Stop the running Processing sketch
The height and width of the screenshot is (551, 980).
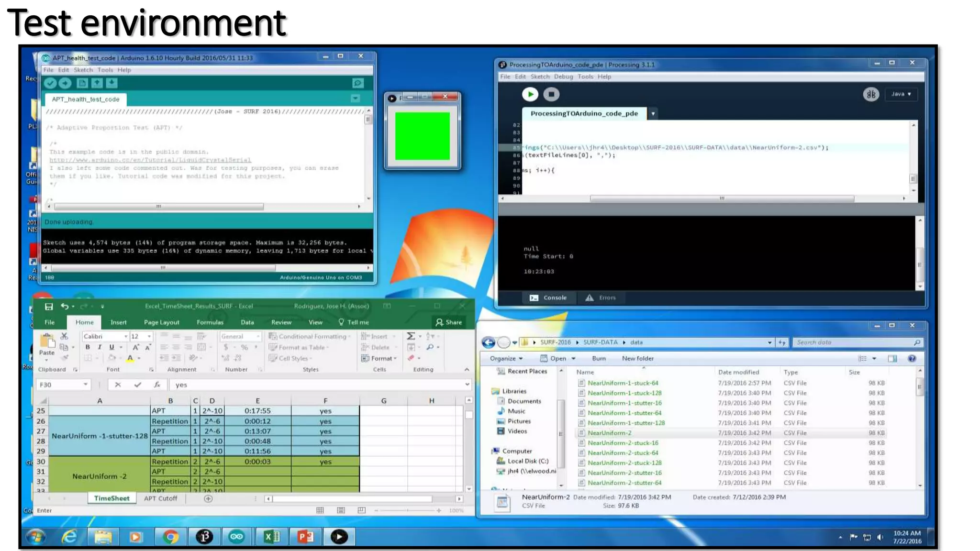551,94
